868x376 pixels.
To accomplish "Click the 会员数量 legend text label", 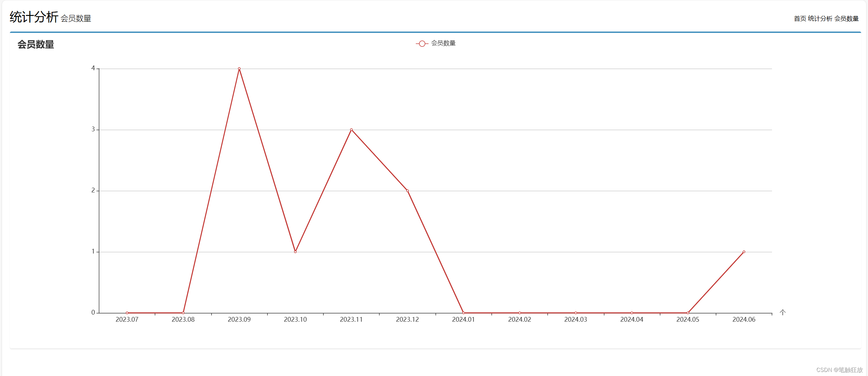I will tap(443, 43).
